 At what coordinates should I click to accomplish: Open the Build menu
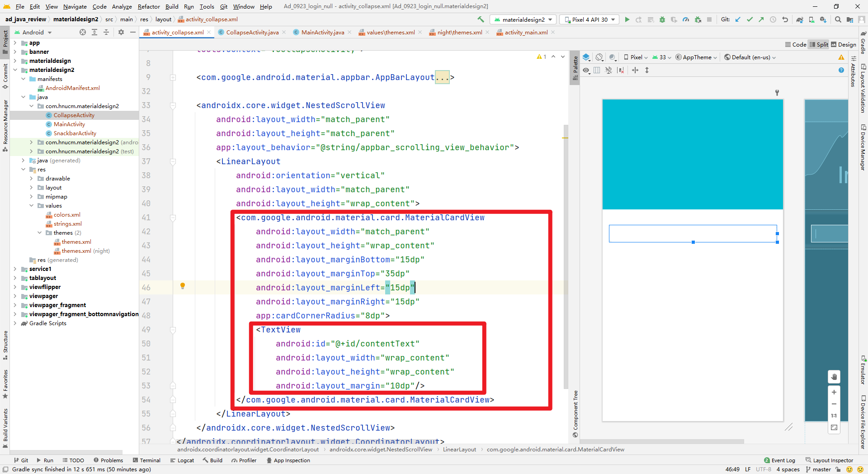(x=172, y=6)
